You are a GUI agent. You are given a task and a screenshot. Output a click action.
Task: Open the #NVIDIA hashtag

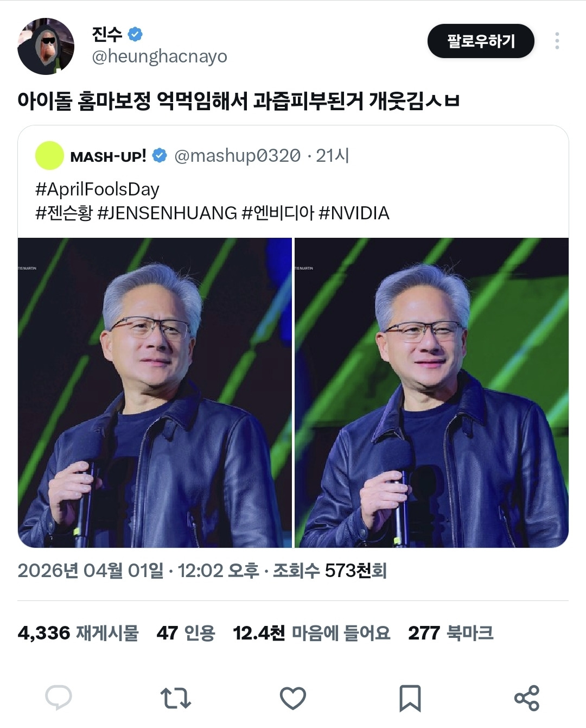click(x=354, y=213)
